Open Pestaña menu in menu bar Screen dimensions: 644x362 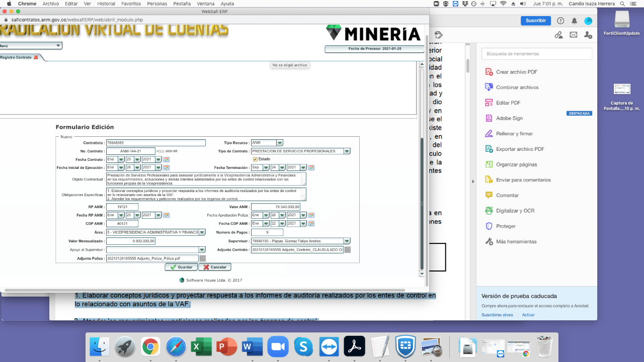coord(182,4)
